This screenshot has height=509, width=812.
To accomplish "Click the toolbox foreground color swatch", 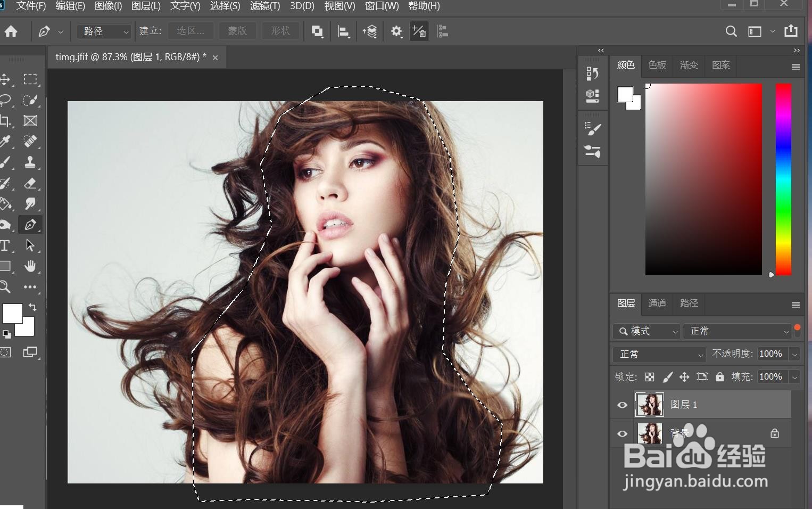I will click(12, 313).
